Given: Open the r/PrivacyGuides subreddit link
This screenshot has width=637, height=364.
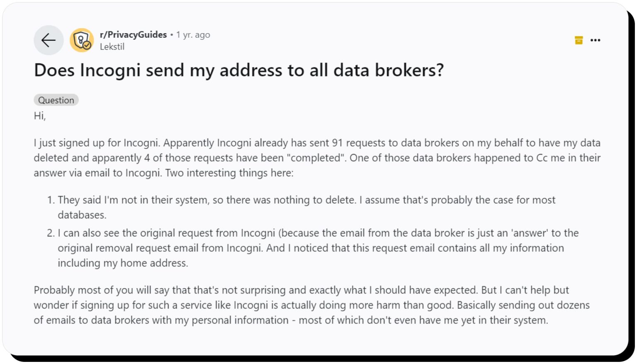Looking at the screenshot, I should [133, 35].
